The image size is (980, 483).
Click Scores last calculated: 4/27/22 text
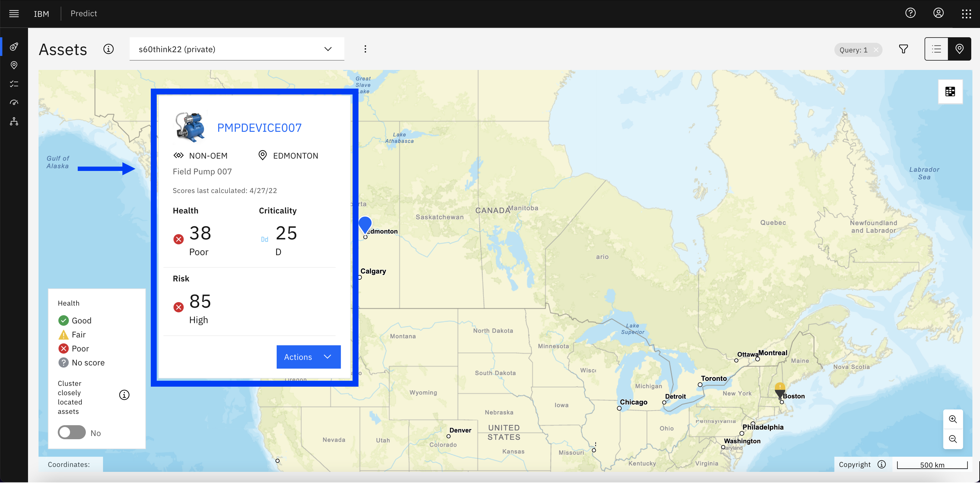[224, 191]
